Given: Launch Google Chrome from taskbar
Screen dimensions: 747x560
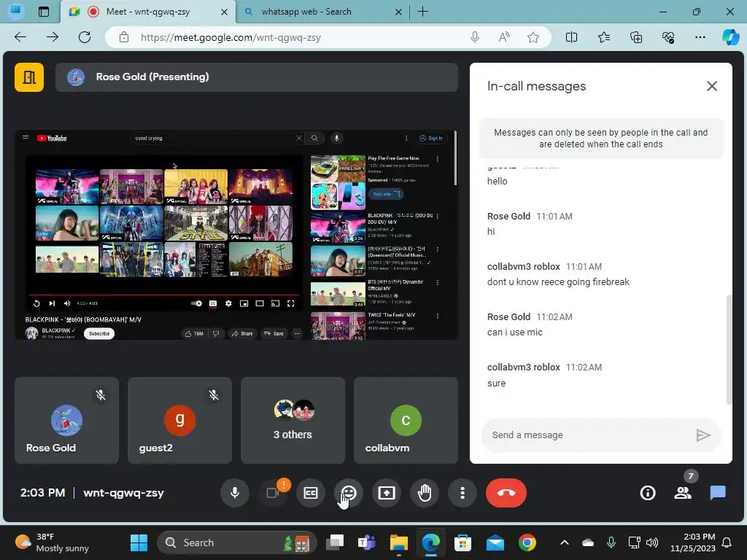Looking at the screenshot, I should (527, 542).
